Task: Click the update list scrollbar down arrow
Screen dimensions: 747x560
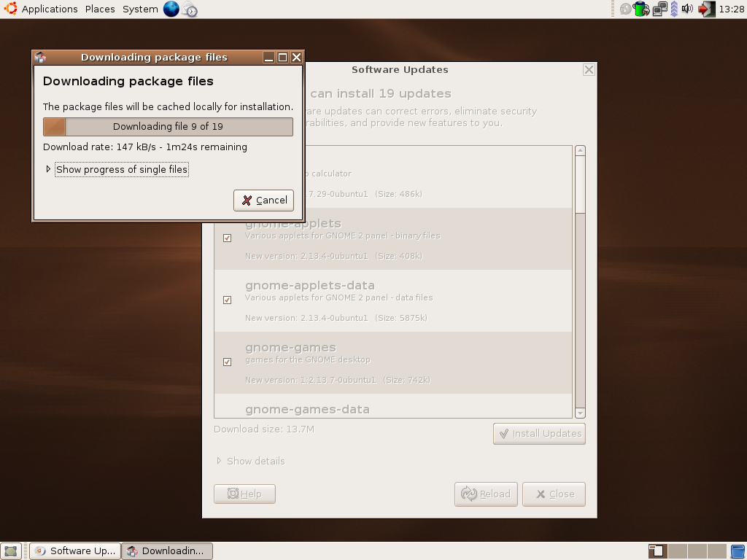Action: (580, 413)
